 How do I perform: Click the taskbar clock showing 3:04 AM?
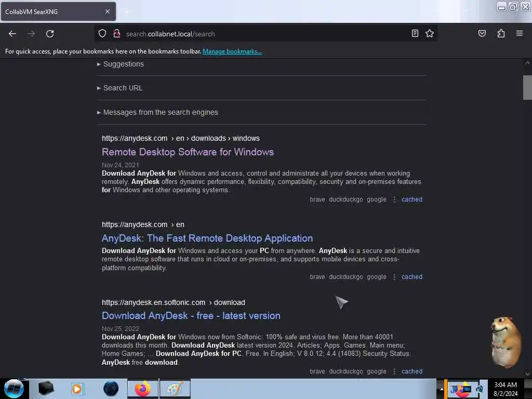506,389
